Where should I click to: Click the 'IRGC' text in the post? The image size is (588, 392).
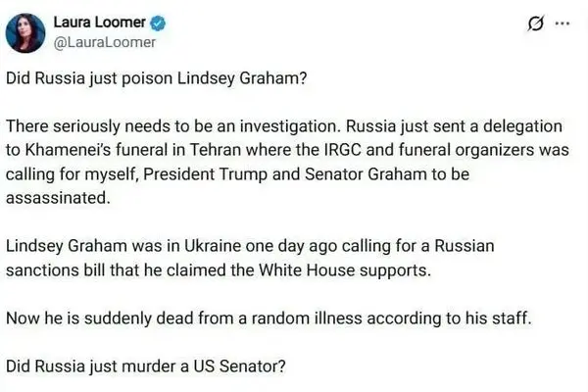coord(343,150)
